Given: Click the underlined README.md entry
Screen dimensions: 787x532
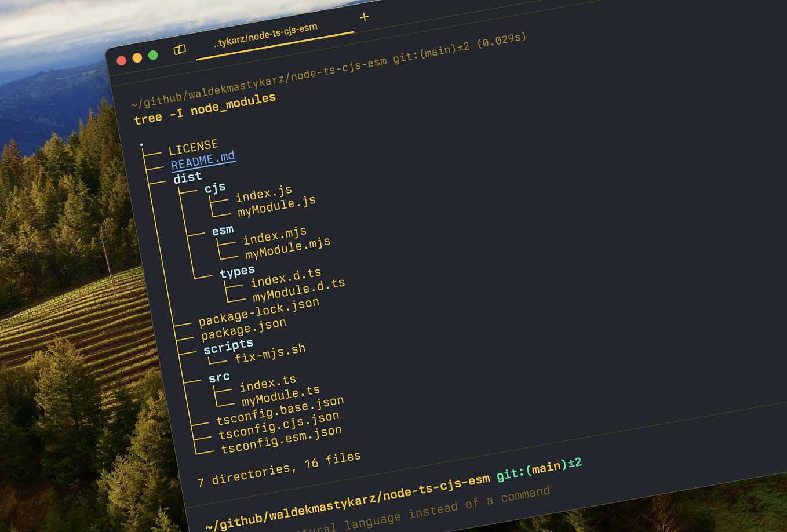Looking at the screenshot, I should [x=203, y=159].
